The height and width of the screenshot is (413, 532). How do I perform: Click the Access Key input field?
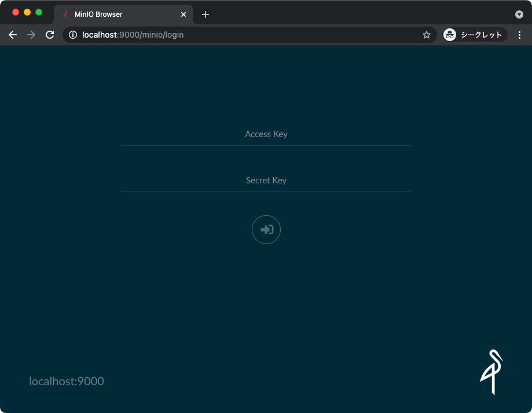[266, 134]
